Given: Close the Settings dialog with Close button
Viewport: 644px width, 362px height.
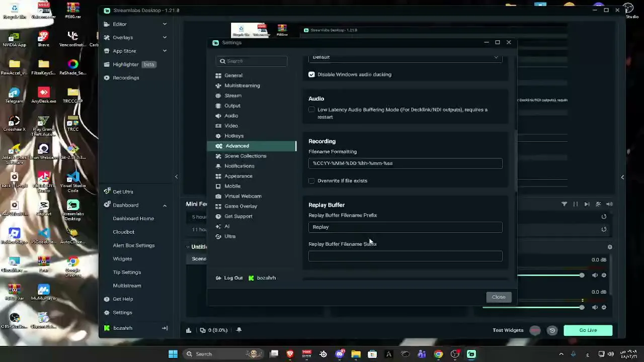Looking at the screenshot, I should (499, 297).
